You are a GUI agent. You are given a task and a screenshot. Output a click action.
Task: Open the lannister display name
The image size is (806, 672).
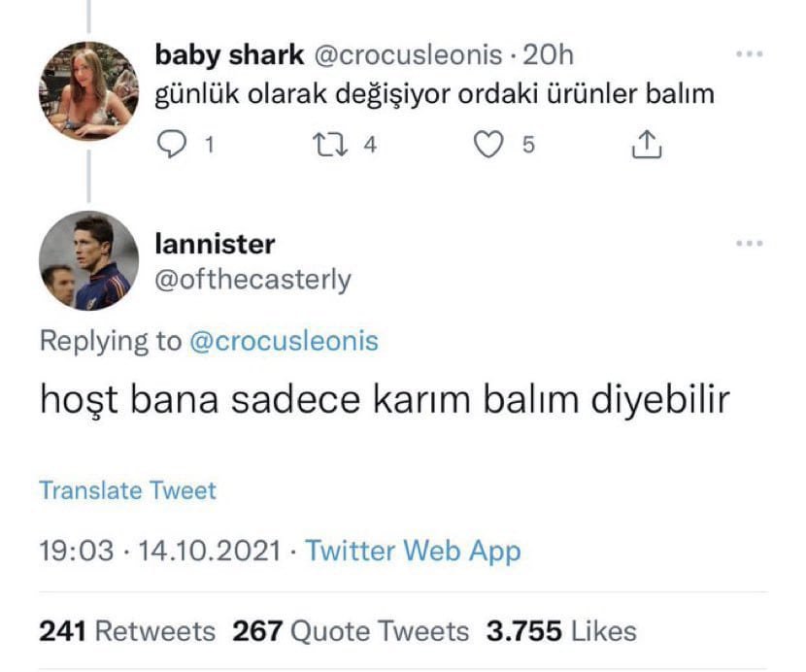215,243
